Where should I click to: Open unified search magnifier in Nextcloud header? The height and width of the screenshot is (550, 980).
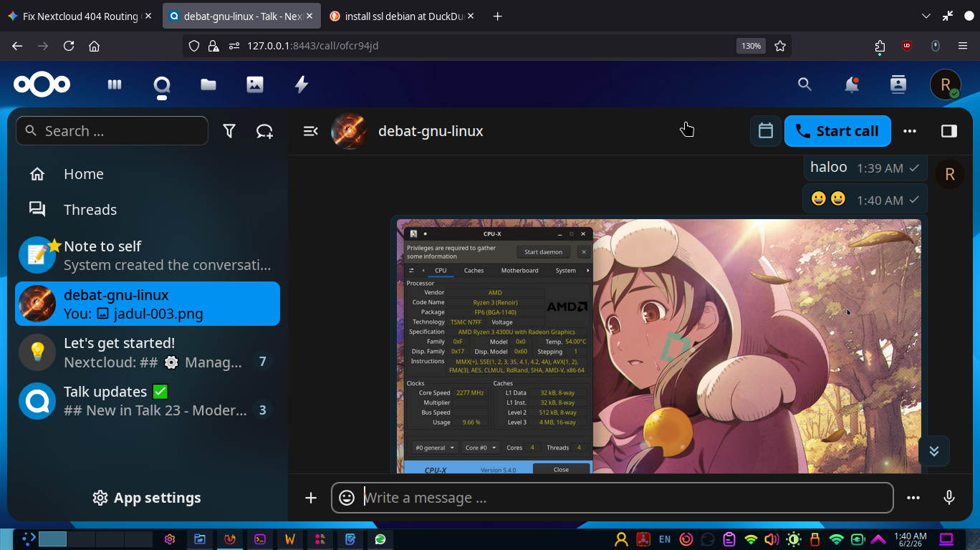click(804, 85)
